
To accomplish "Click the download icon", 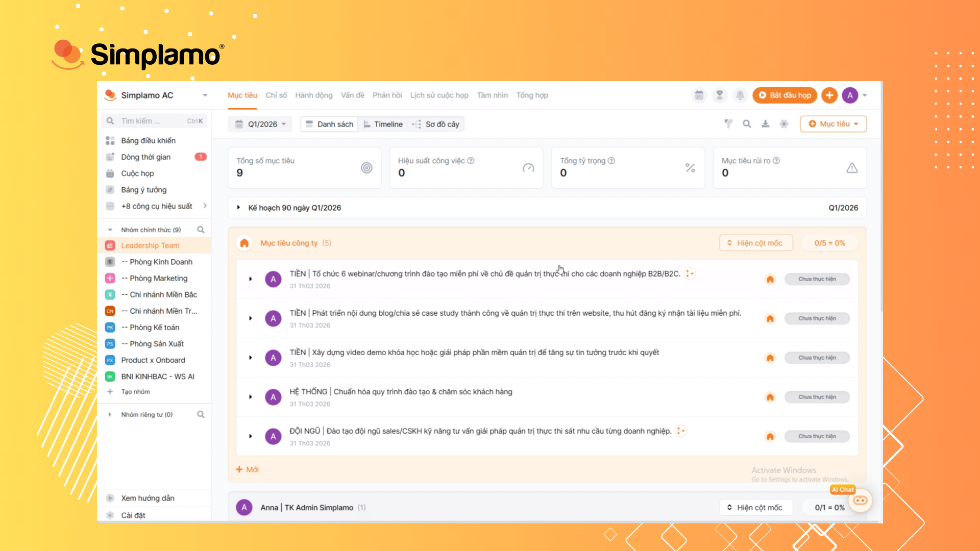I will (x=765, y=124).
